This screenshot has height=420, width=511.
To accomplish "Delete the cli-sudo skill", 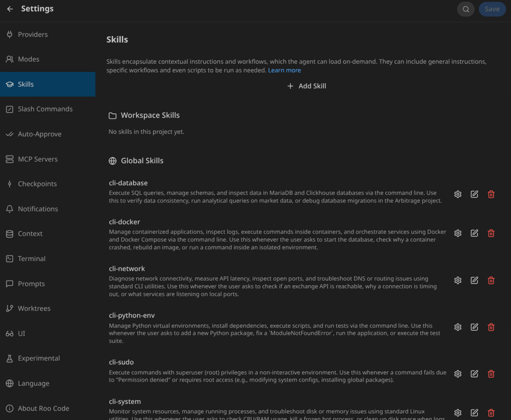I will pyautogui.click(x=491, y=374).
